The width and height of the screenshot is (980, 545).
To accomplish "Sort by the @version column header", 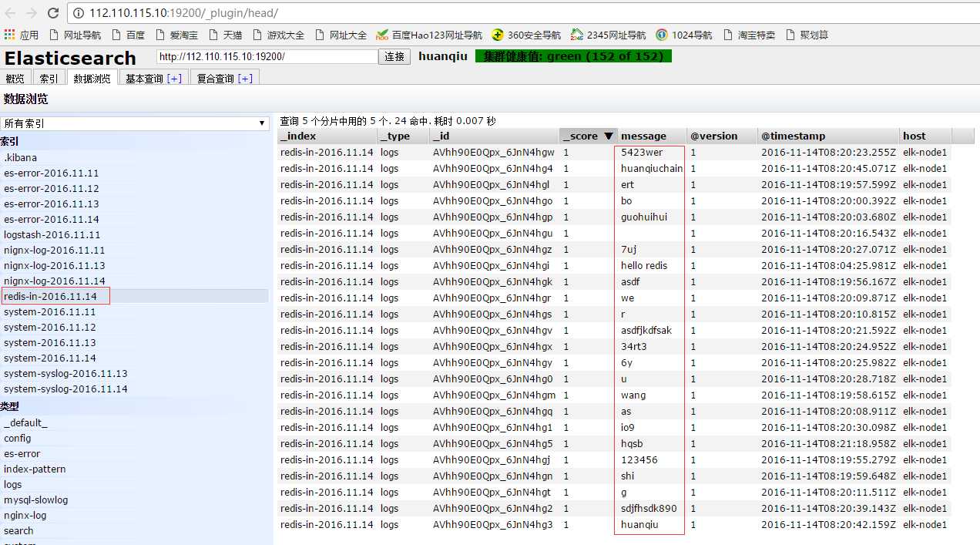I will click(x=723, y=136).
